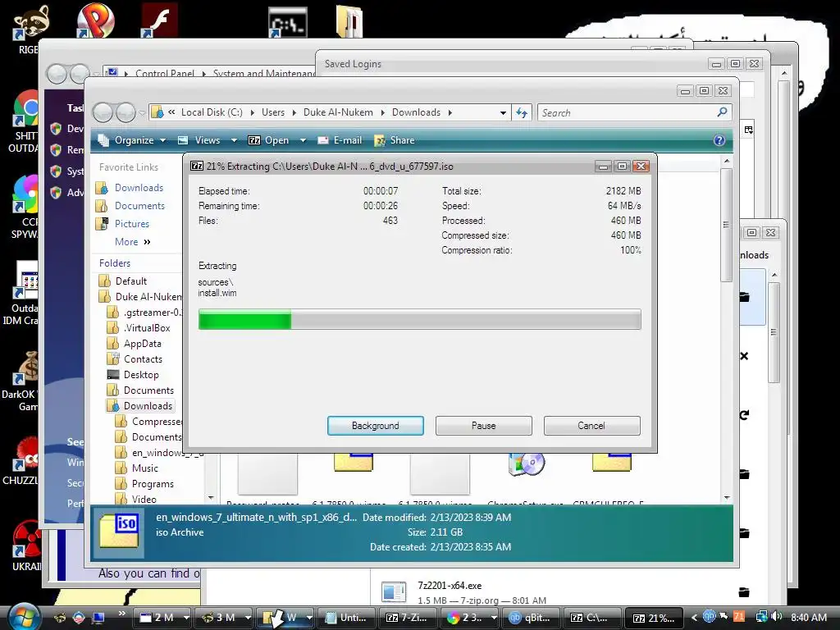
Task: Switch to qBittorrent taskbar button
Action: coord(531,618)
